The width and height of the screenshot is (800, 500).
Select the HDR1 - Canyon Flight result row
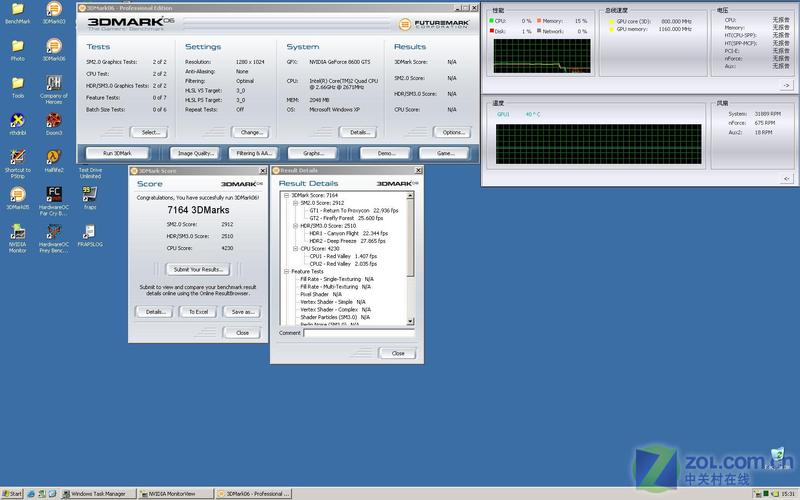348,233
